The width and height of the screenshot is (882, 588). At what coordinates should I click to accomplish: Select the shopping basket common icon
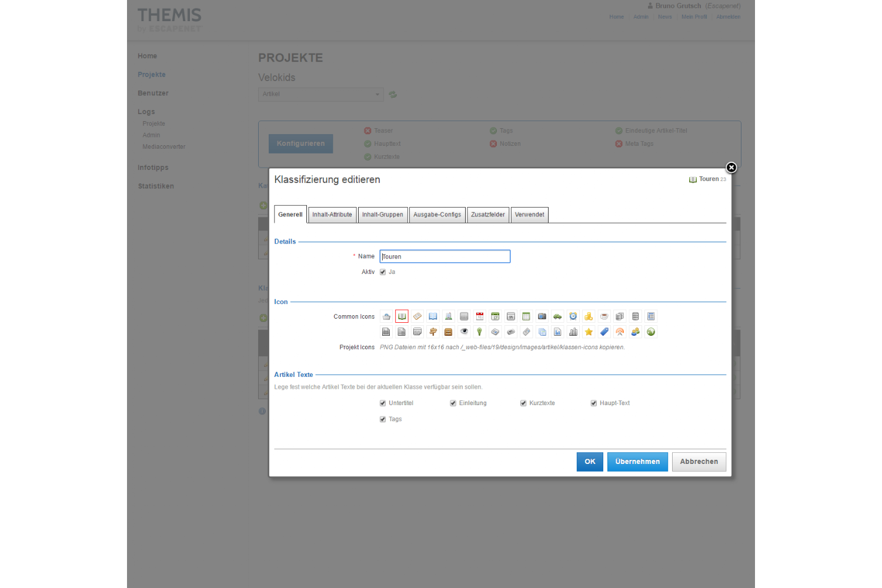click(386, 316)
